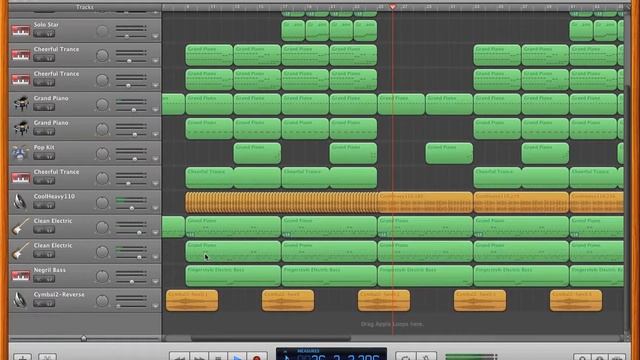640x360 pixels.
Task: Mute the Solo Star track
Action: tap(39, 34)
